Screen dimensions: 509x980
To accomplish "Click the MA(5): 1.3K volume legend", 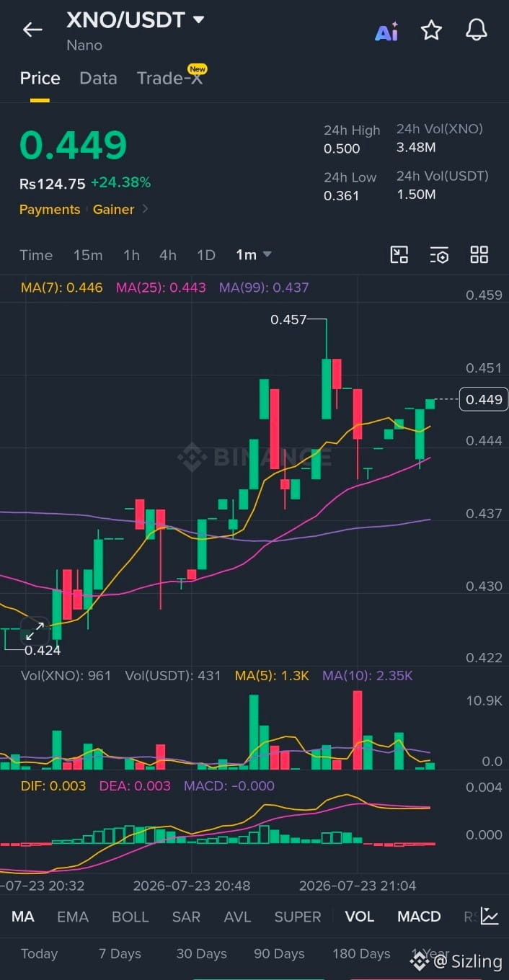I will 272,676.
